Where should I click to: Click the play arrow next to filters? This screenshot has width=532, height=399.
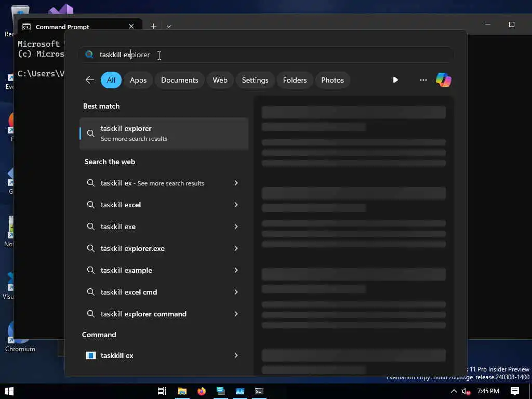pyautogui.click(x=395, y=80)
